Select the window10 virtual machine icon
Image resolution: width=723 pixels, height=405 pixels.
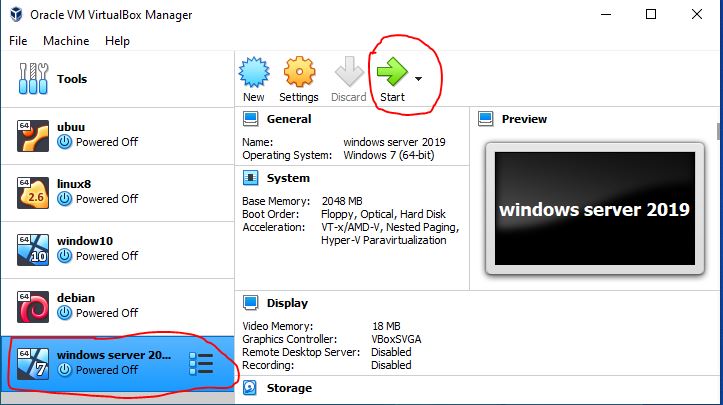point(33,250)
